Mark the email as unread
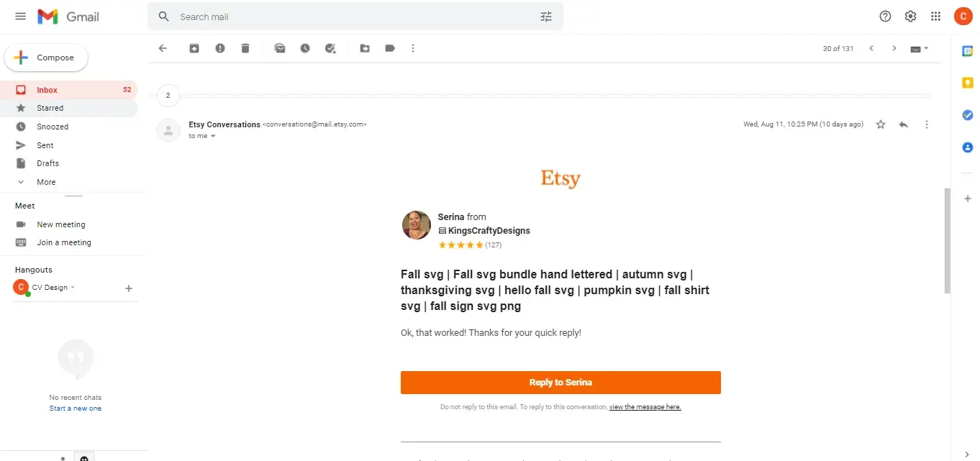Image resolution: width=980 pixels, height=461 pixels. 280,48
